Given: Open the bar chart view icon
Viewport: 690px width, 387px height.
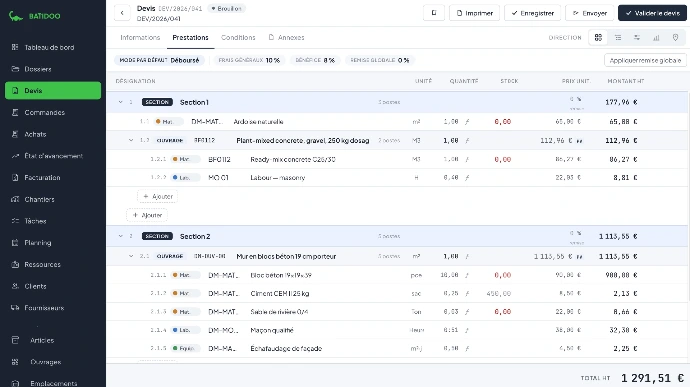Looking at the screenshot, I should (x=656, y=37).
